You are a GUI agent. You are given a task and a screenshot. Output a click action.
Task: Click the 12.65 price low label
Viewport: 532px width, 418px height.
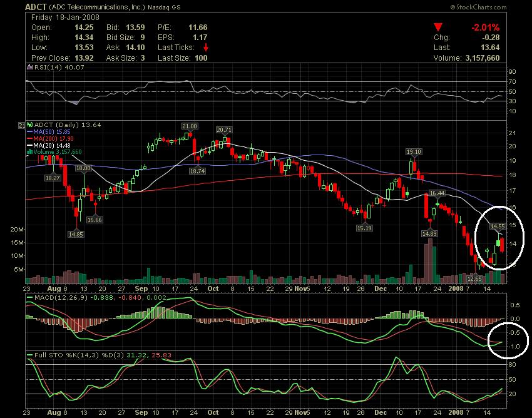click(474, 279)
